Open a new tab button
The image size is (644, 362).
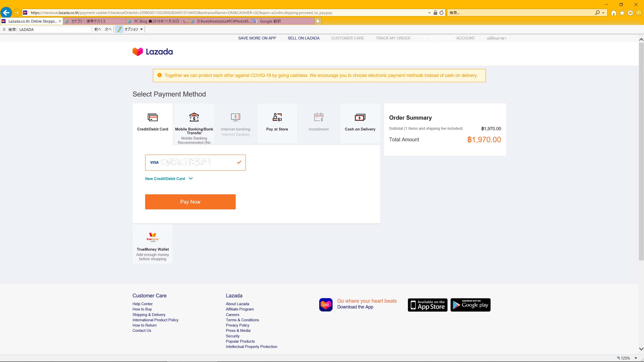tap(318, 21)
